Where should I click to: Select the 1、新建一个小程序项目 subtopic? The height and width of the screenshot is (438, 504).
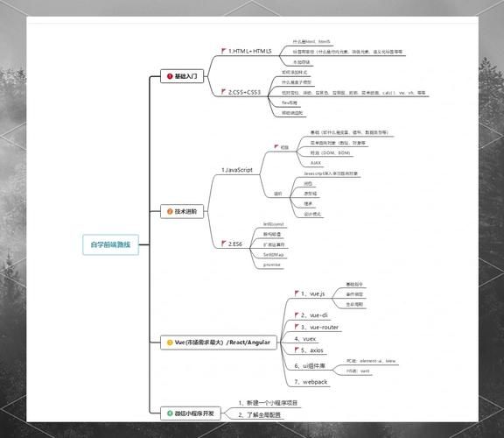[x=268, y=403]
